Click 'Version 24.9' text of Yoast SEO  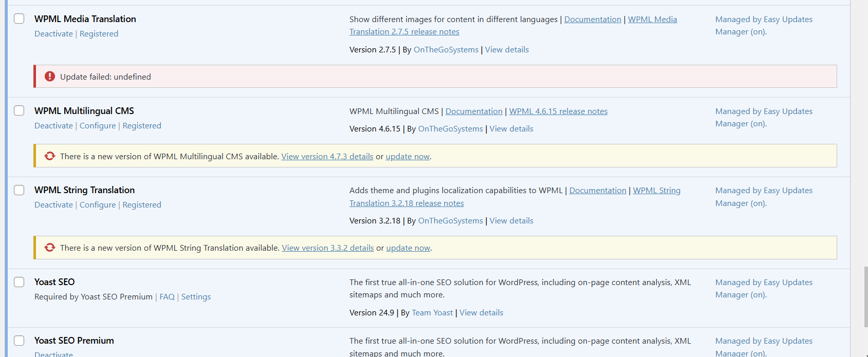click(372, 313)
